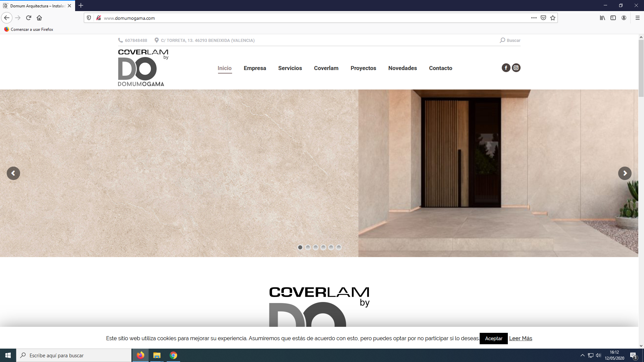The height and width of the screenshot is (362, 644).
Task: Open the Servicios menu item
Action: point(290,68)
